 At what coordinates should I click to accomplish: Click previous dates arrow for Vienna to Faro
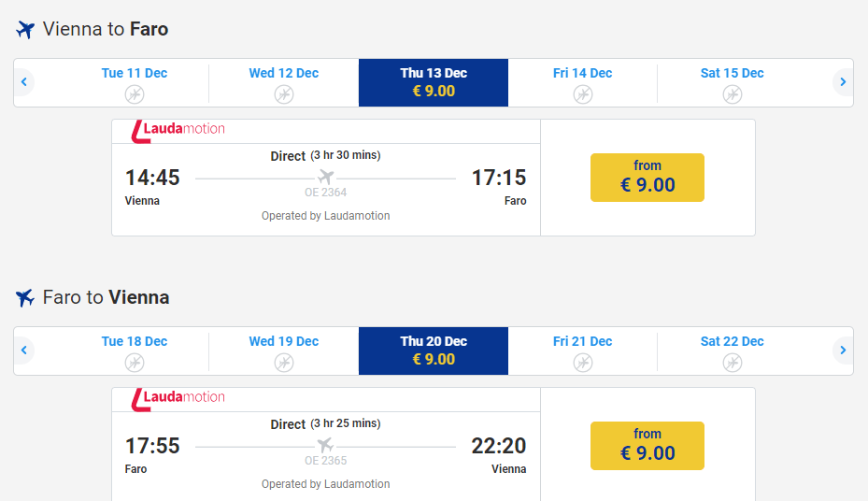pos(25,82)
